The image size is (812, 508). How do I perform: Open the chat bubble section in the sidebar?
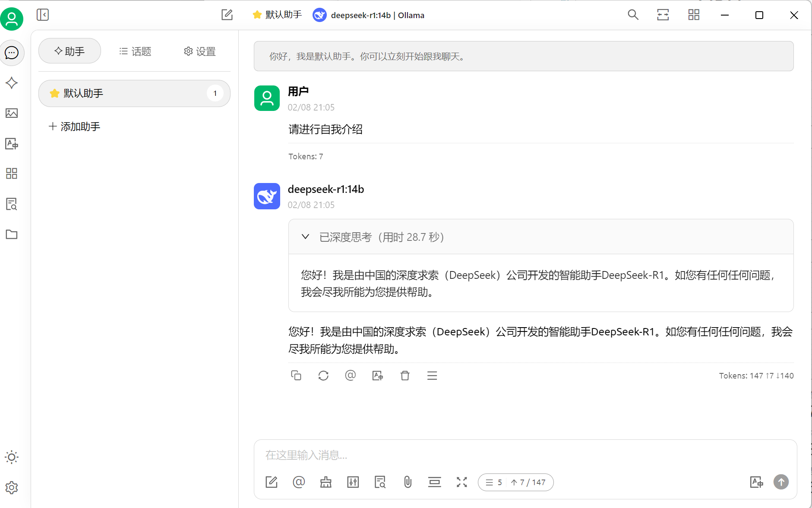coord(12,53)
